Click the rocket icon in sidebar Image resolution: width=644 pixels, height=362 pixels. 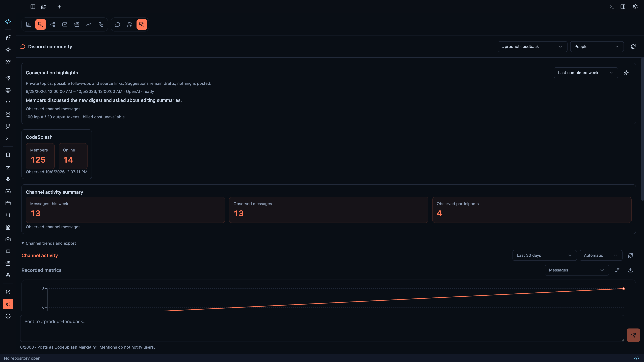click(8, 38)
